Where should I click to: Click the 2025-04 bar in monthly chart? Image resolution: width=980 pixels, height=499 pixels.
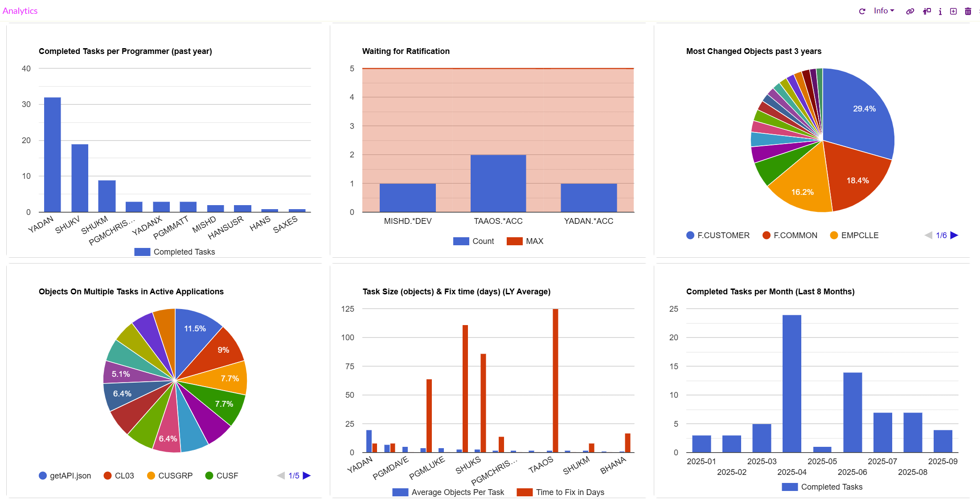791,384
